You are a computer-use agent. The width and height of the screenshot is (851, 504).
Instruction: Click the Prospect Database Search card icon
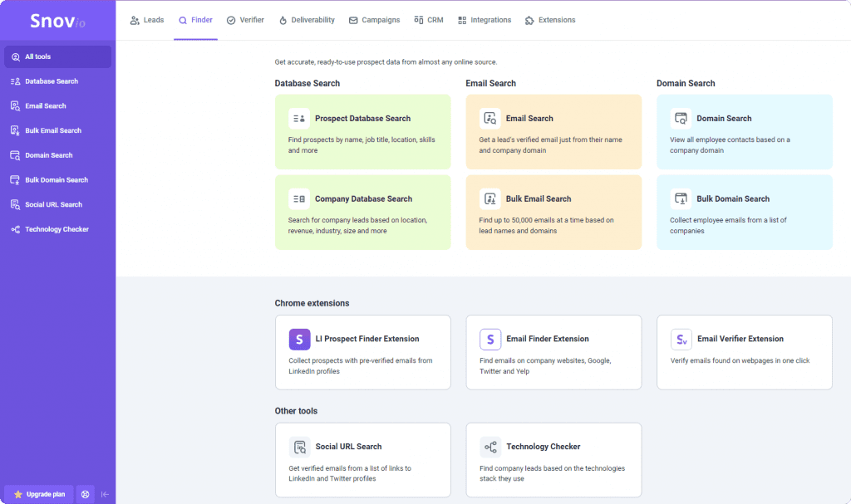coord(299,118)
